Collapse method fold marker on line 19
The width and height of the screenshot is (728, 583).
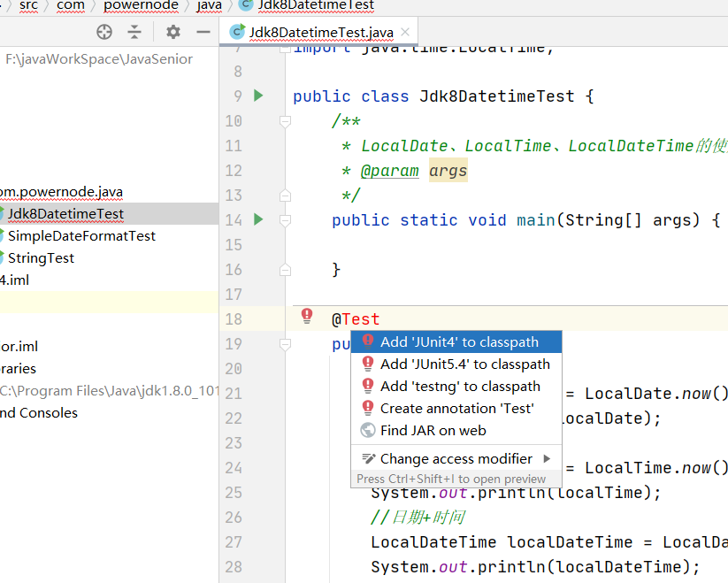point(285,344)
